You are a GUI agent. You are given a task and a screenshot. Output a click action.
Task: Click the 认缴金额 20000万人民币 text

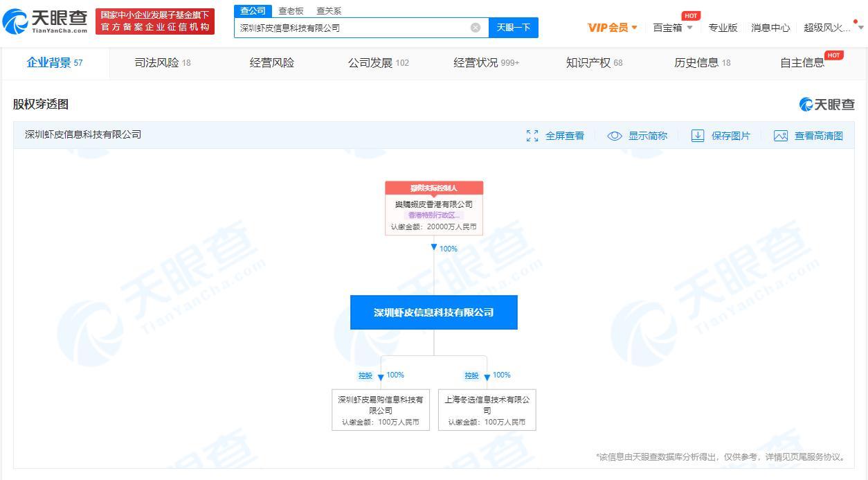point(434,226)
